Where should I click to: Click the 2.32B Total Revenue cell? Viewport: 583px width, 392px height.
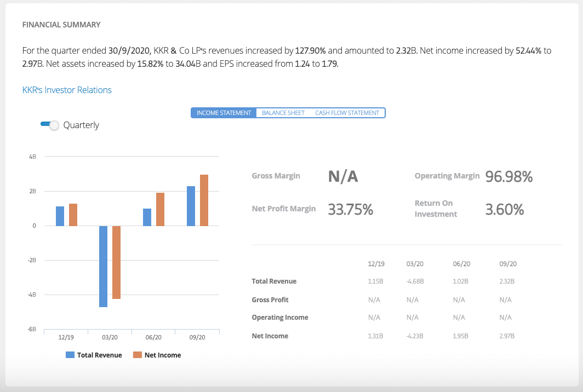[507, 281]
